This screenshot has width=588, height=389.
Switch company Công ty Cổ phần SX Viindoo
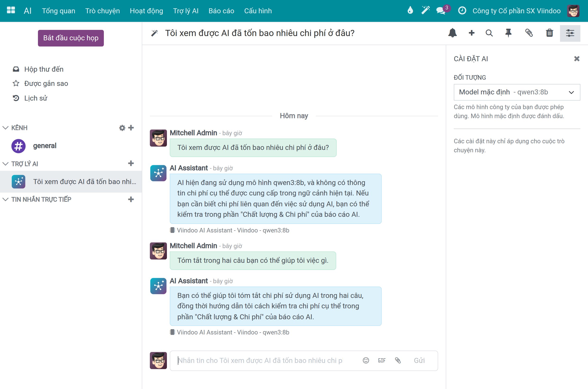tap(516, 11)
